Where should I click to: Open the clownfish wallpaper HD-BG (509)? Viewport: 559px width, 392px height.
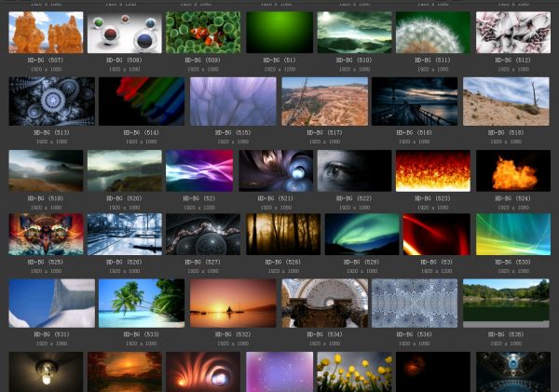(203, 33)
